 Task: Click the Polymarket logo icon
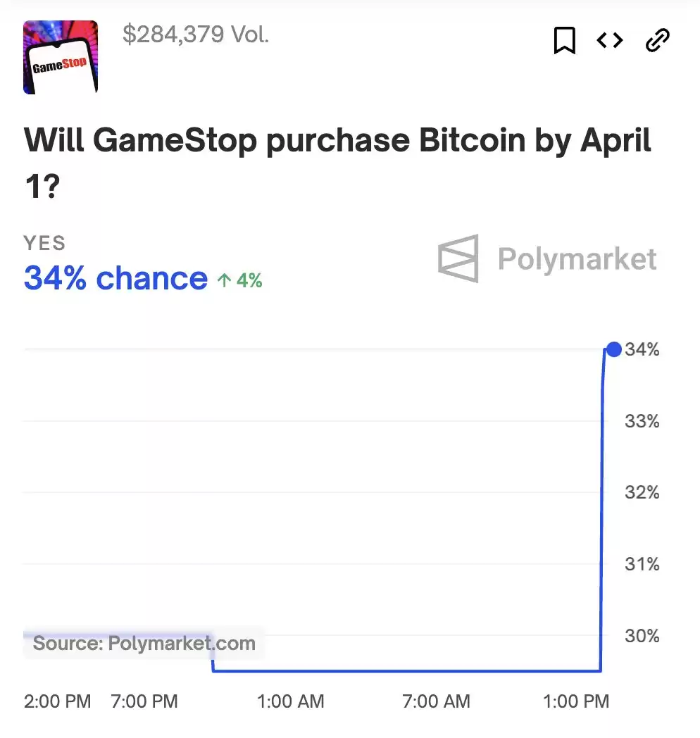pos(458,258)
